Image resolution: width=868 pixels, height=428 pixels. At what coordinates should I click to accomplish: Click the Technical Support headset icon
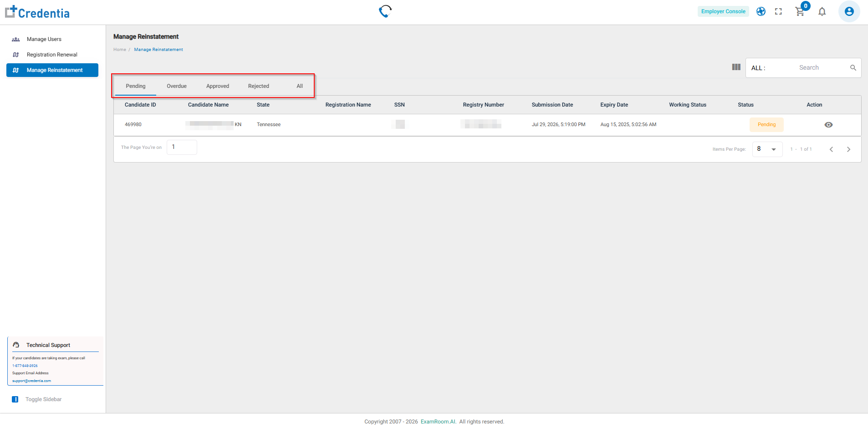coord(16,345)
